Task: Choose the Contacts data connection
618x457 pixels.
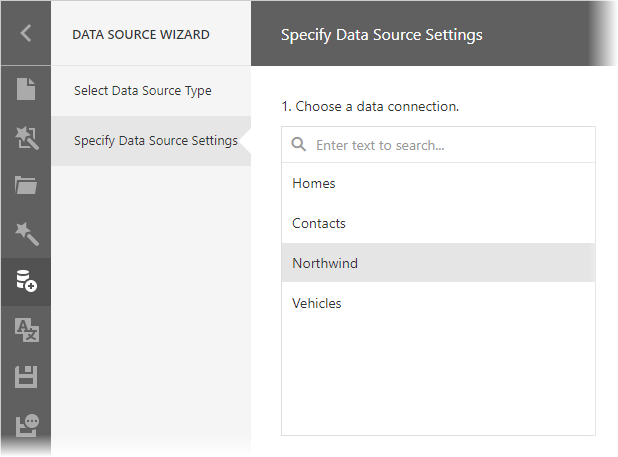Action: [438, 224]
